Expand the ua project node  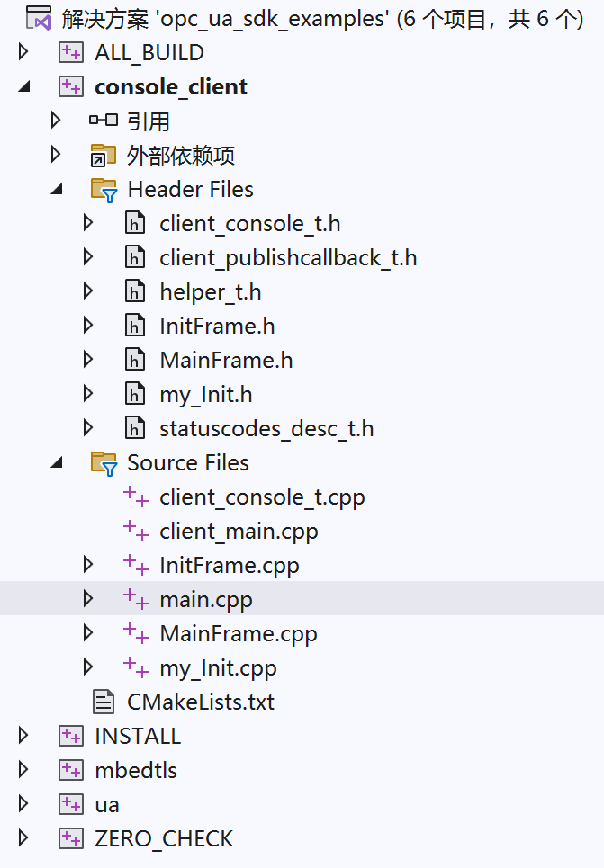[23, 804]
